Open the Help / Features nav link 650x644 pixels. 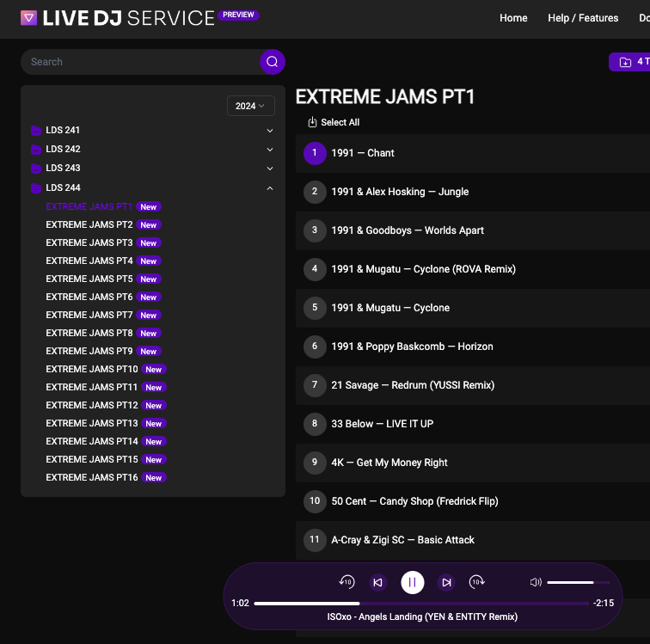tap(583, 18)
